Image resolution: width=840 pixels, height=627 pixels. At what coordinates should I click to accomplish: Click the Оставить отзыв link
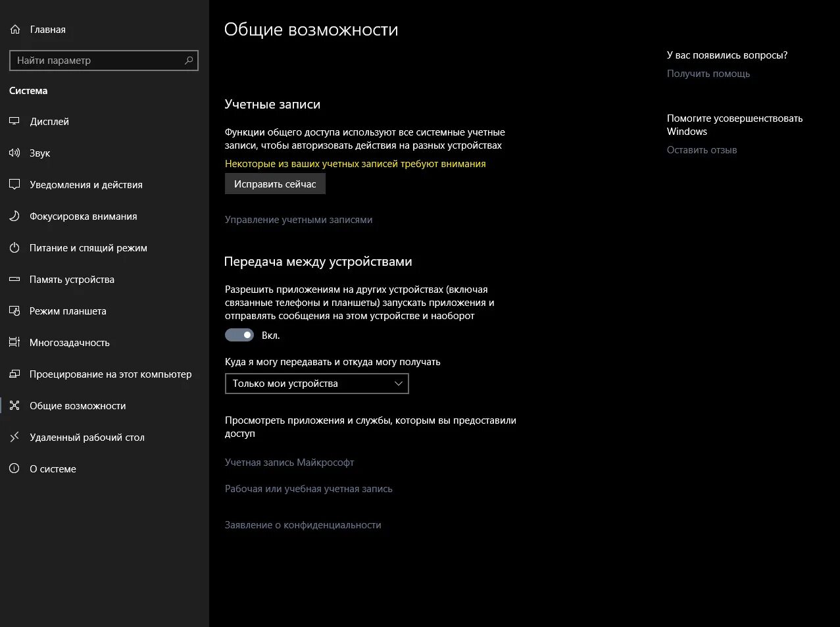click(x=702, y=150)
